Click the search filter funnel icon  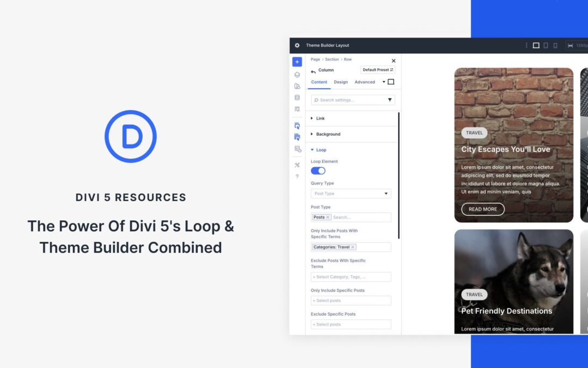tap(389, 100)
